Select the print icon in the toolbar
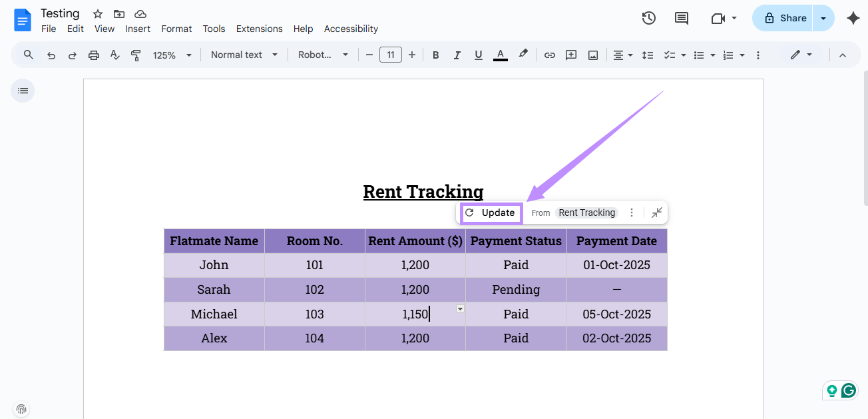The image size is (868, 419). (93, 55)
